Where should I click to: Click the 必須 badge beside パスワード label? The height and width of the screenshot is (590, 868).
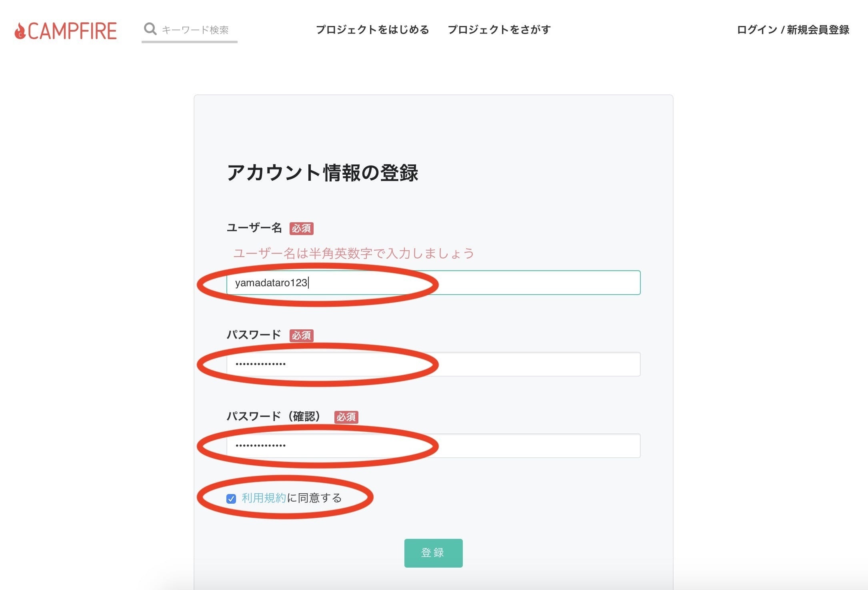tap(301, 335)
